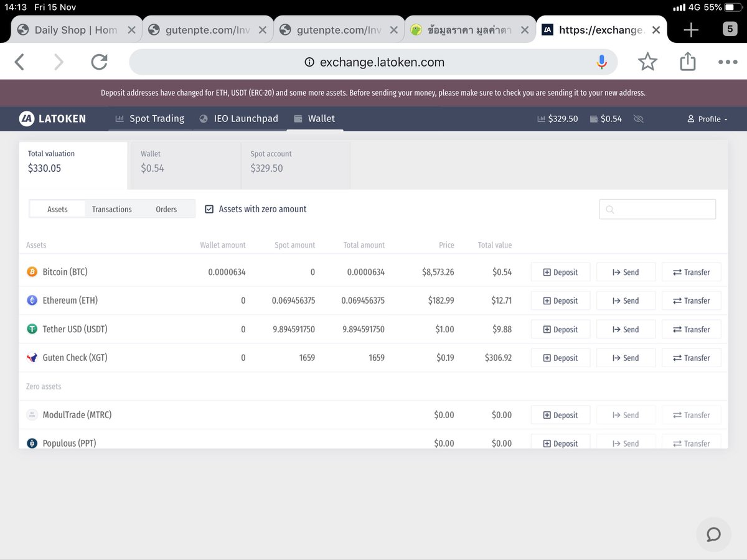747x560 pixels.
Task: Open a new tab with the plus icon
Action: click(691, 29)
